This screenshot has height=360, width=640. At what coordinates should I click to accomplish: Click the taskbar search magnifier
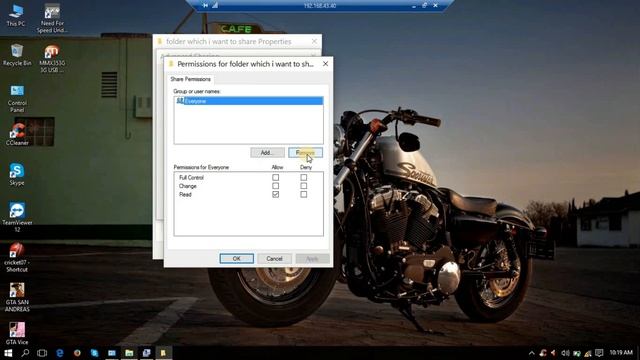[x=25, y=353]
